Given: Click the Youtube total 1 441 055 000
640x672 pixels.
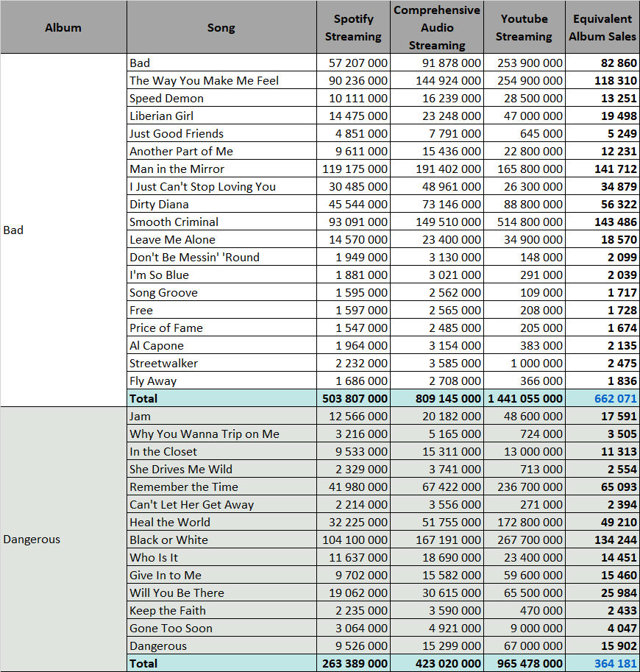Looking at the screenshot, I should pyautogui.click(x=525, y=399).
